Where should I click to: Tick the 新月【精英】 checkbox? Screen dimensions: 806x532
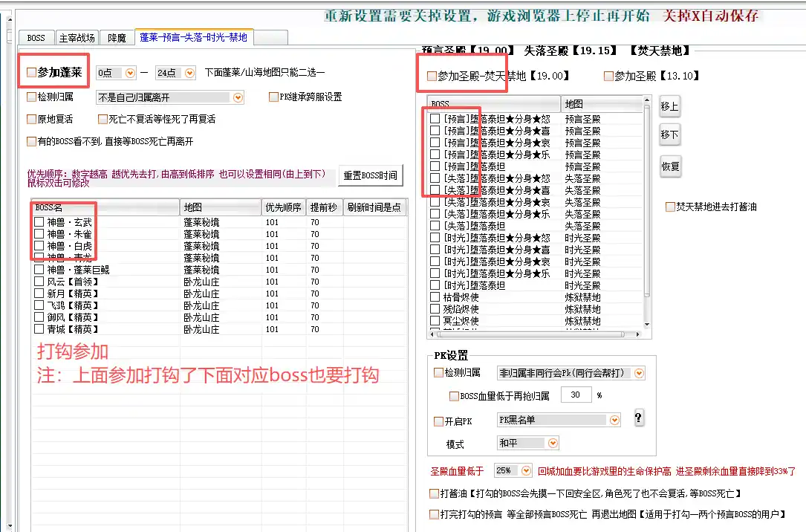[x=39, y=293]
